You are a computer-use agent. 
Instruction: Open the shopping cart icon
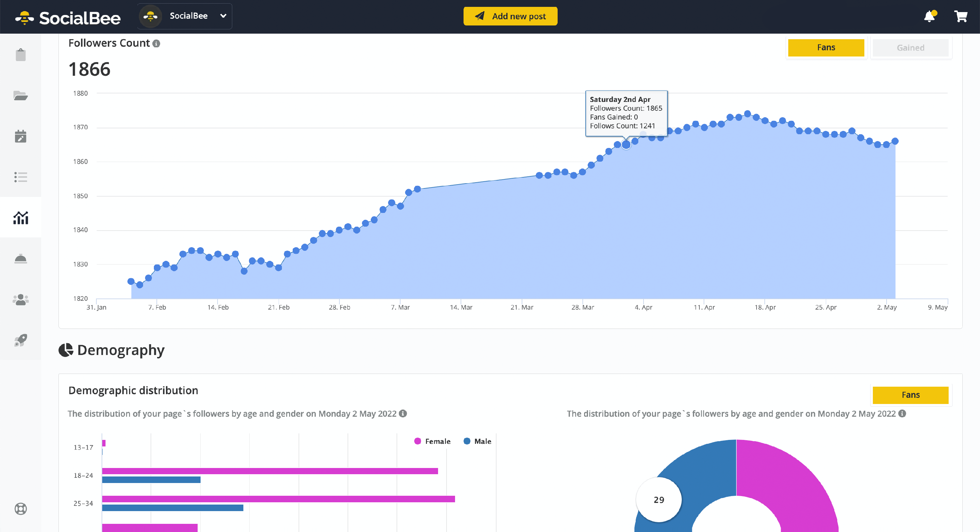[961, 16]
